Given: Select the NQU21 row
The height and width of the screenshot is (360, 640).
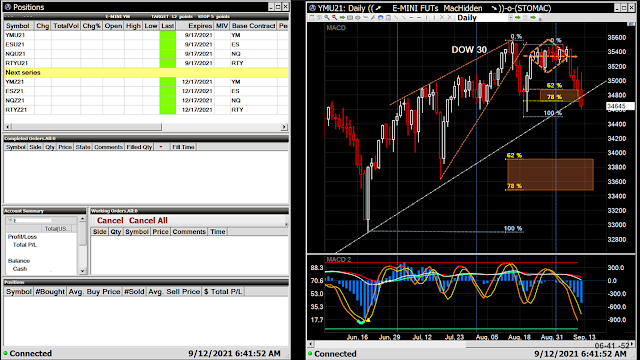Looking at the screenshot, I should click(146, 54).
